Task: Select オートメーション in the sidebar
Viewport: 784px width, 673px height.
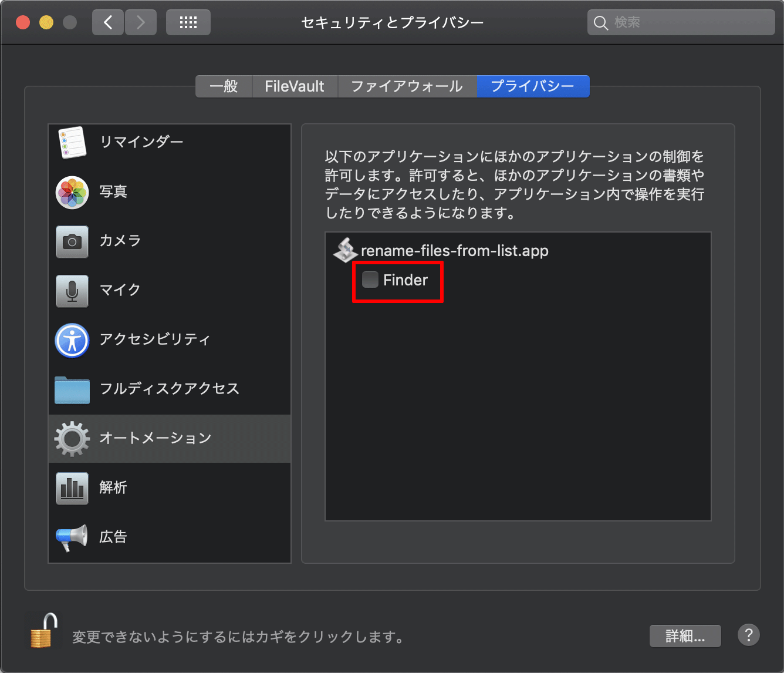Action: 170,438
